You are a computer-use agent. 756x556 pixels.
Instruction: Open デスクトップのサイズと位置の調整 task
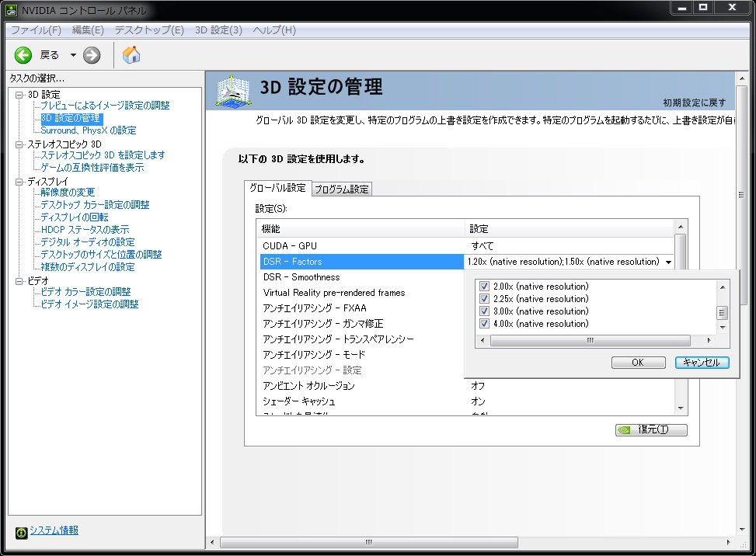pos(101,255)
